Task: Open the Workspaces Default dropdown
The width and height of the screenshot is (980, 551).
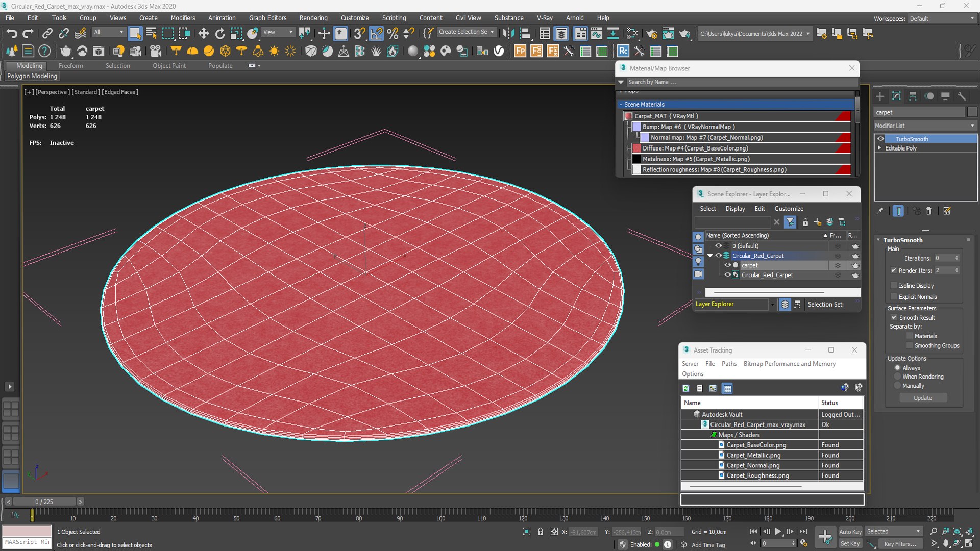Action: [942, 18]
